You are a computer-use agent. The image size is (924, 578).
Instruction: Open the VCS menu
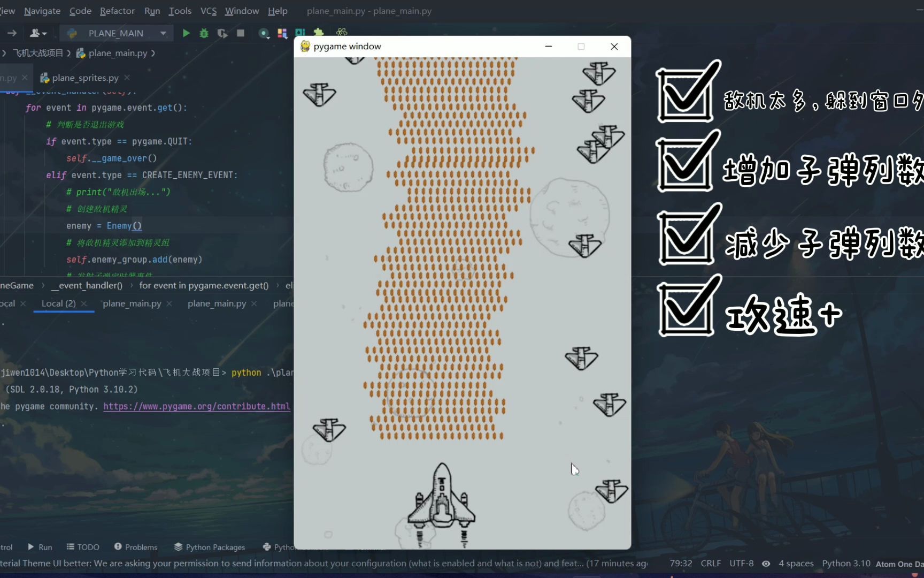point(208,11)
